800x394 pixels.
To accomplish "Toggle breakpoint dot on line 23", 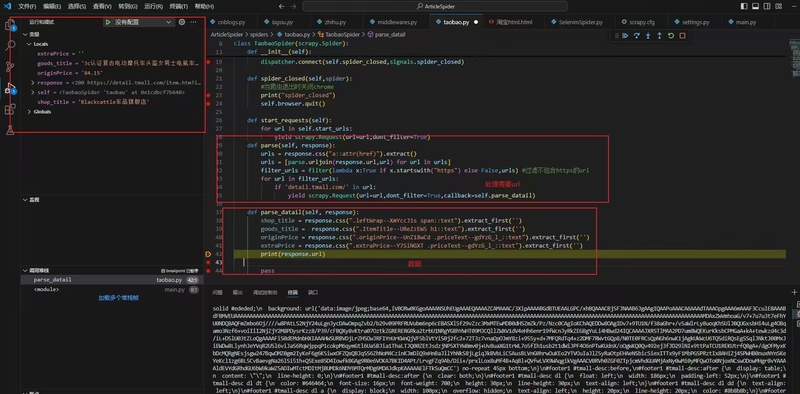I will 209,95.
